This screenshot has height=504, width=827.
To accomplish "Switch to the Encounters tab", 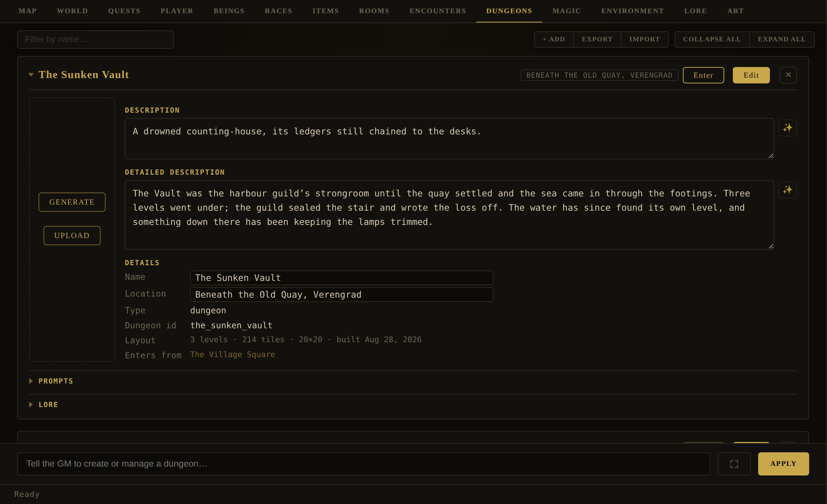I will 437,11.
